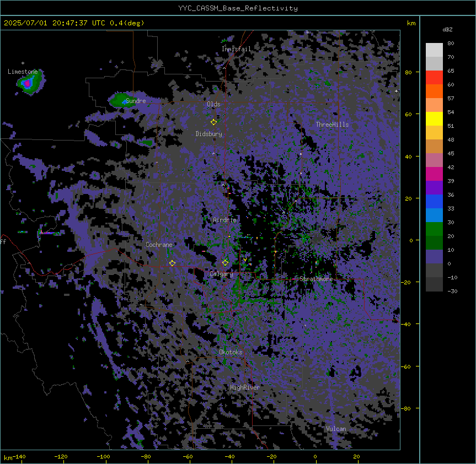Click the HighRiver town label
This screenshot has height=464, width=476.
[245, 387]
